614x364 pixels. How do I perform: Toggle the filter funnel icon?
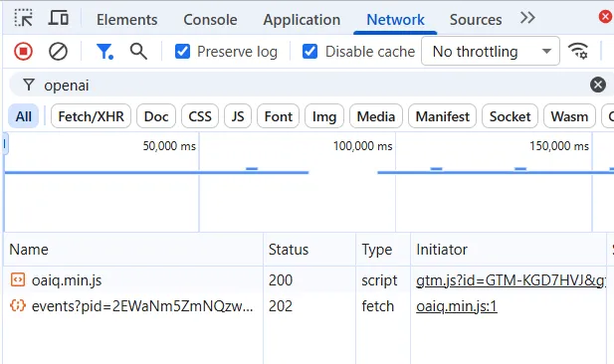click(104, 52)
